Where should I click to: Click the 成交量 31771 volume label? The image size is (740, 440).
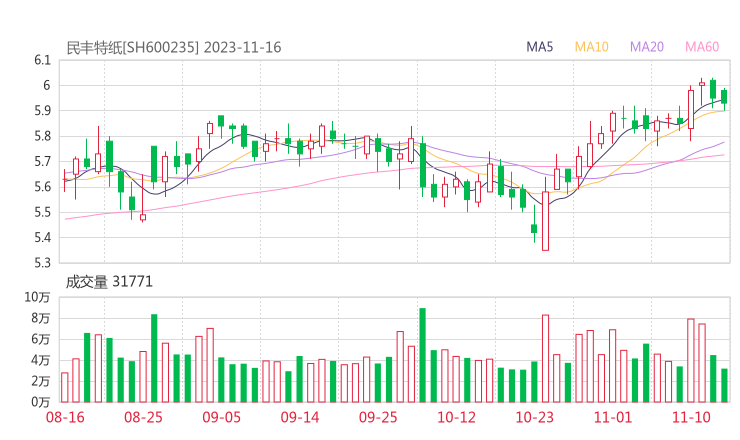pyautogui.click(x=109, y=282)
